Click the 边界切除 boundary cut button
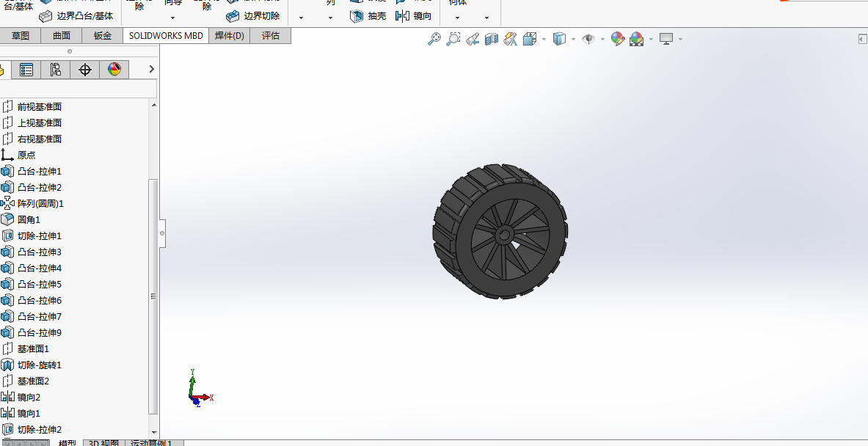868x446 pixels. click(253, 16)
